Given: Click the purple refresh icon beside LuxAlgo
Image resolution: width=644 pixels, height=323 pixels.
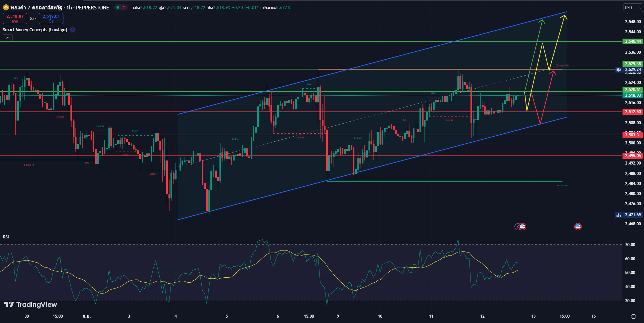Looking at the screenshot, I should click(x=72, y=30).
